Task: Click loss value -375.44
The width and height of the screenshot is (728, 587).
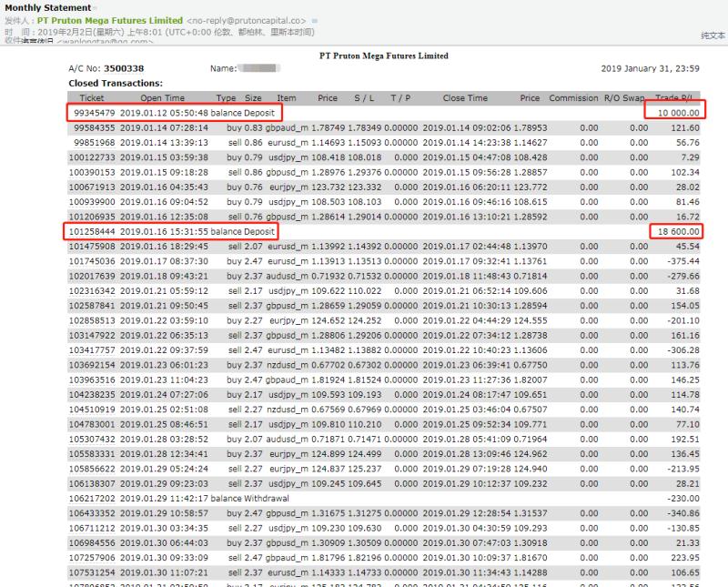Action: point(683,261)
